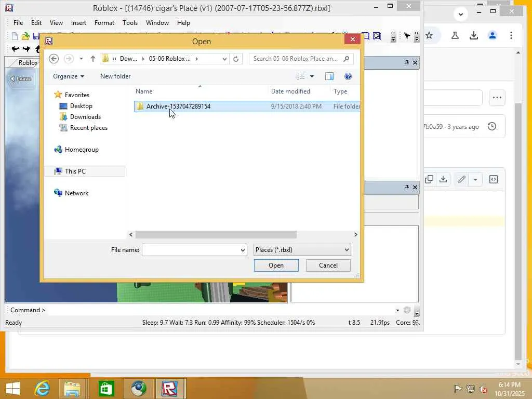The height and width of the screenshot is (399, 532).
Task: Go forward in the Open dialog
Action: point(69,59)
